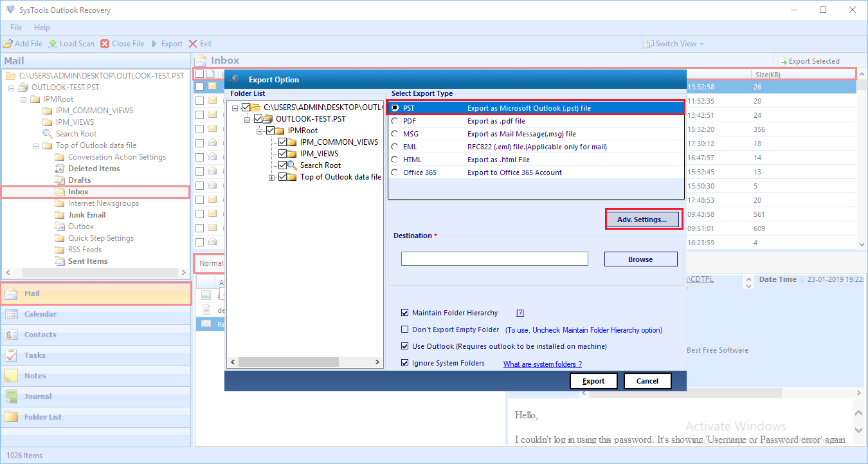Select the PDF export type radio button
The image size is (868, 464).
point(394,121)
